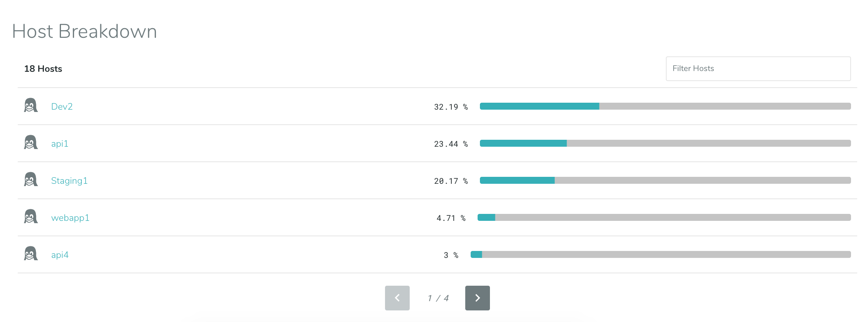Click the api4 usage progress bar

pyautogui.click(x=660, y=254)
